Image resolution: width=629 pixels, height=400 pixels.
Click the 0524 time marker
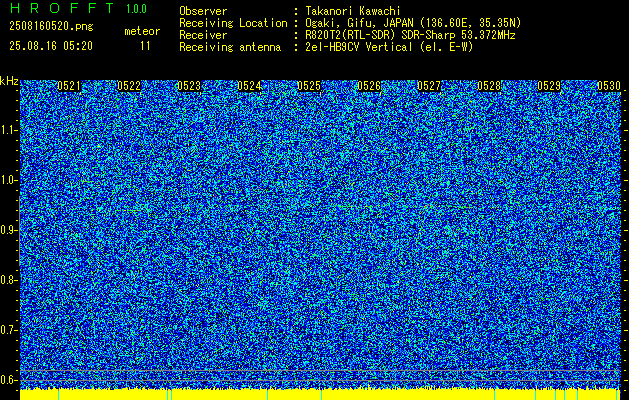pos(249,86)
